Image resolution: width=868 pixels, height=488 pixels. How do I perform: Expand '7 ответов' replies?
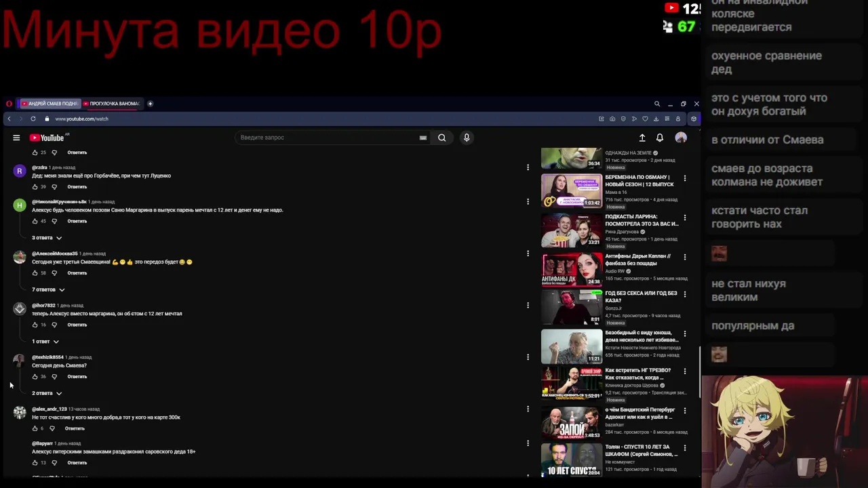click(48, 289)
